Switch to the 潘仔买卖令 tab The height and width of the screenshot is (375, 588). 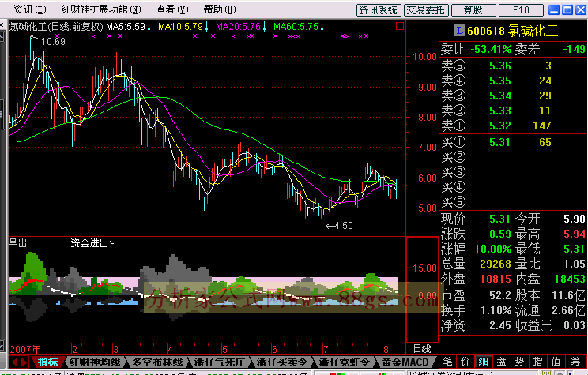point(281,362)
